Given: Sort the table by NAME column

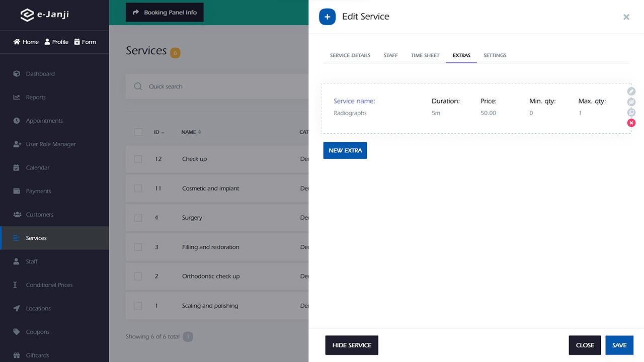Looking at the screenshot, I should click(191, 132).
